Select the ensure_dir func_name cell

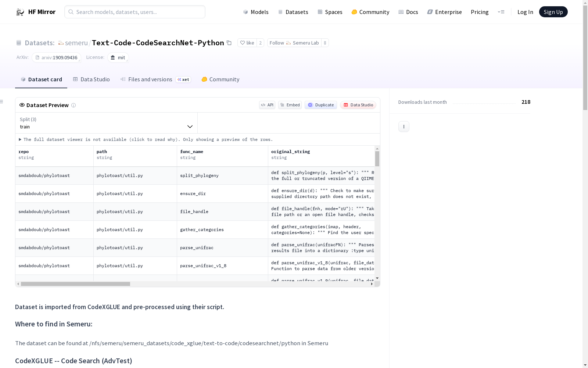pos(222,194)
